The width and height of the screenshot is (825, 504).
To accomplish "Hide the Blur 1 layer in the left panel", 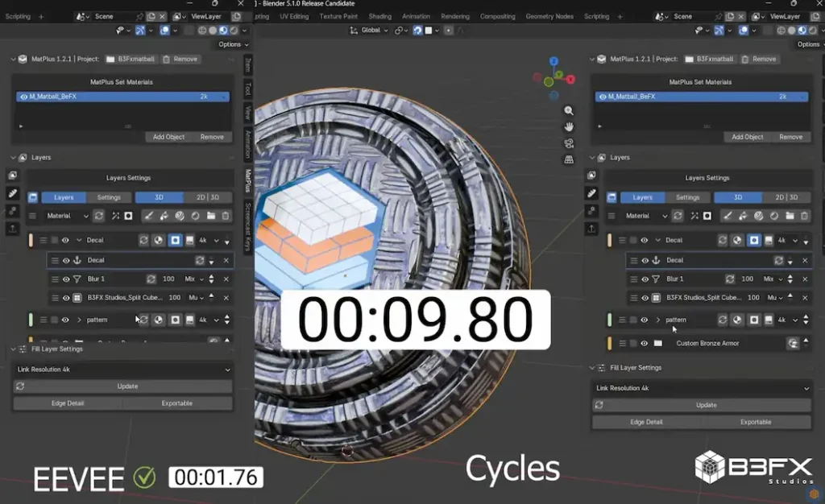I will pos(66,279).
